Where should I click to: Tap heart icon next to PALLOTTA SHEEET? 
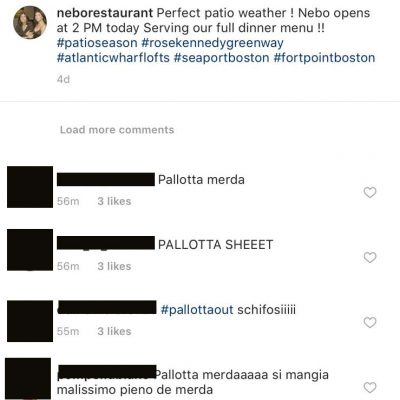point(370,257)
